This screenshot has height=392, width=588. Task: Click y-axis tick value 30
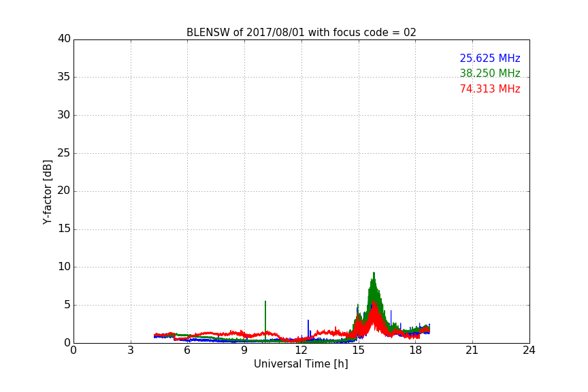[x=64, y=115]
